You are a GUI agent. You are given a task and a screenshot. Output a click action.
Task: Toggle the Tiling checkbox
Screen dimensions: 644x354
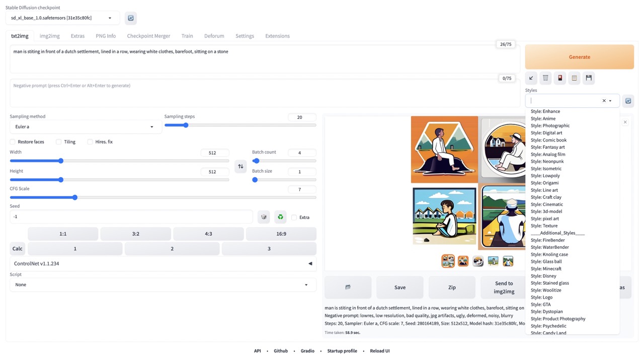point(59,142)
